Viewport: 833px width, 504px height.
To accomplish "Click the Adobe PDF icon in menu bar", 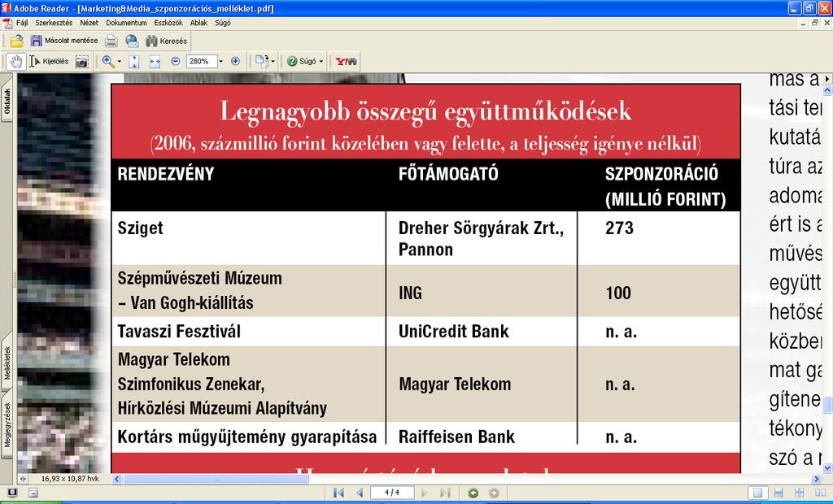I will coord(7,23).
